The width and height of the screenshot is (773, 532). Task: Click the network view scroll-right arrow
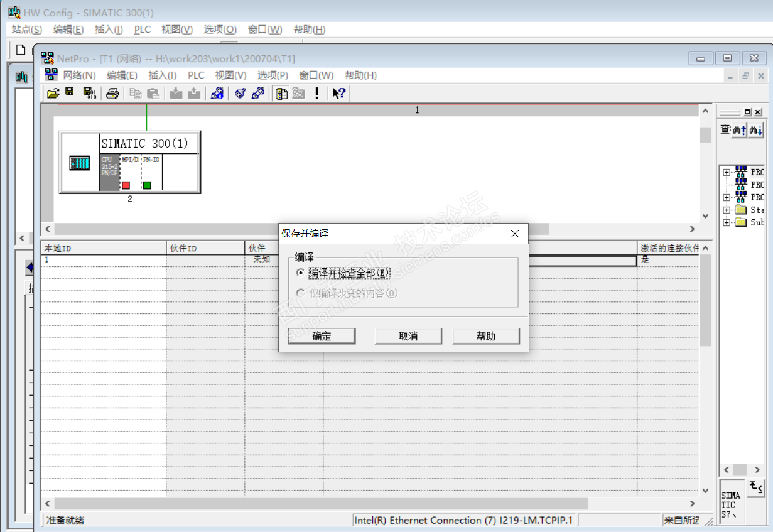coord(693,229)
